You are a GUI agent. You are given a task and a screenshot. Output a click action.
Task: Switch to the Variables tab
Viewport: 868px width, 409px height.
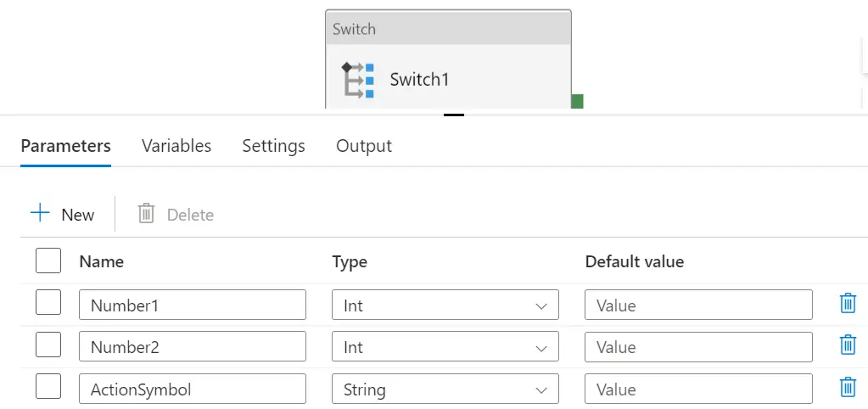(x=176, y=146)
